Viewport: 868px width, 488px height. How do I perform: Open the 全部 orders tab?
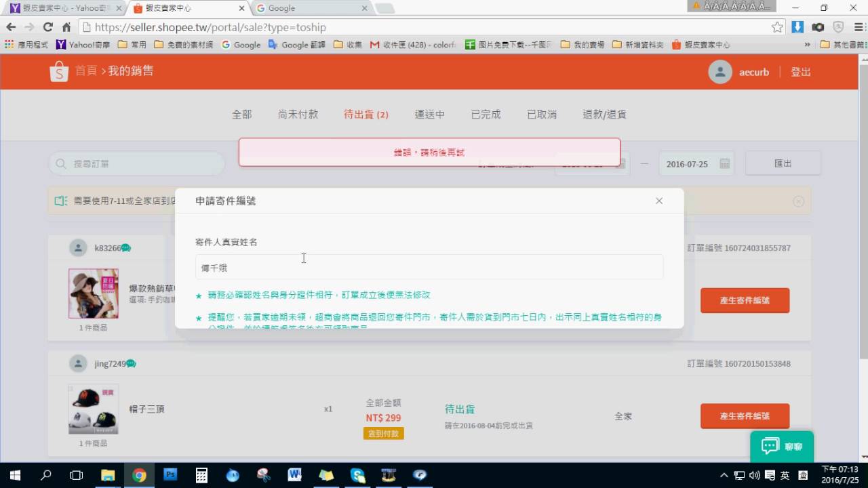point(242,115)
